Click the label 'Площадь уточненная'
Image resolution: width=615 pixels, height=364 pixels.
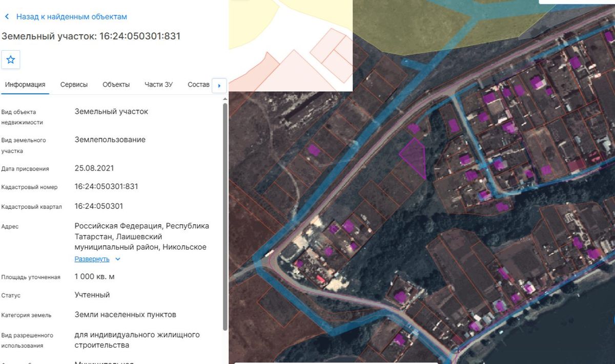point(31,277)
